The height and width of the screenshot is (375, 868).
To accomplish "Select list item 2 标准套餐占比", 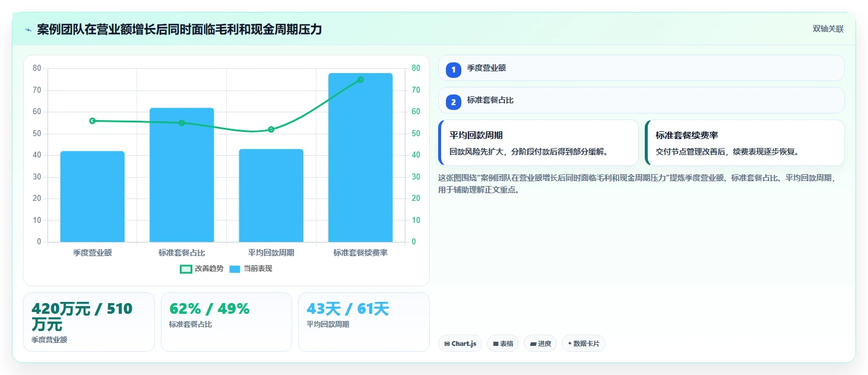I will (x=641, y=100).
